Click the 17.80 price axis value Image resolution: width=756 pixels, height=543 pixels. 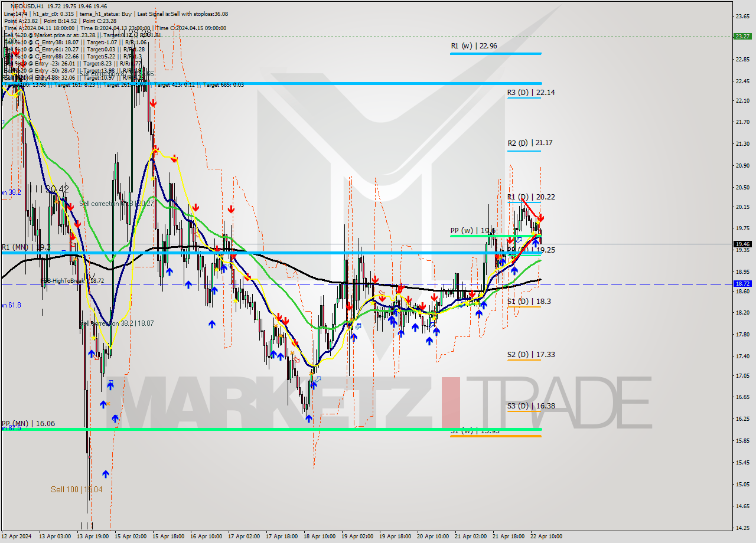(742, 335)
